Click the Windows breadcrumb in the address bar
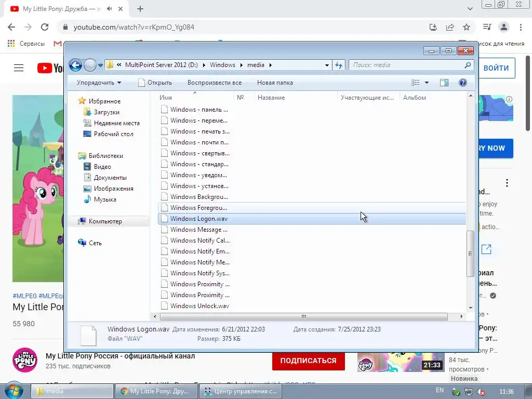This screenshot has height=399, width=532. tap(222, 65)
